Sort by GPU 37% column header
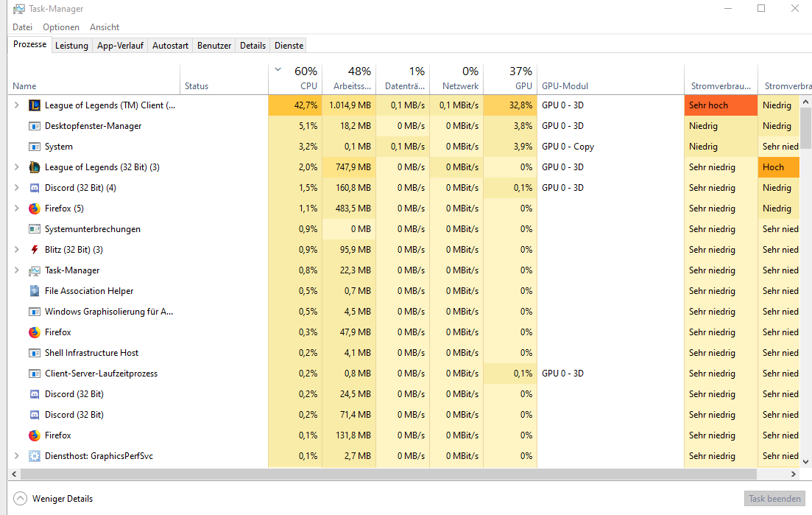This screenshot has height=515, width=812. tap(511, 80)
